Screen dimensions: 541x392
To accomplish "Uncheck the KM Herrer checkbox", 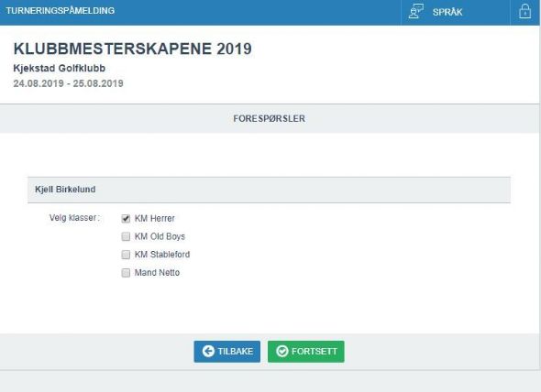I will click(126, 219).
